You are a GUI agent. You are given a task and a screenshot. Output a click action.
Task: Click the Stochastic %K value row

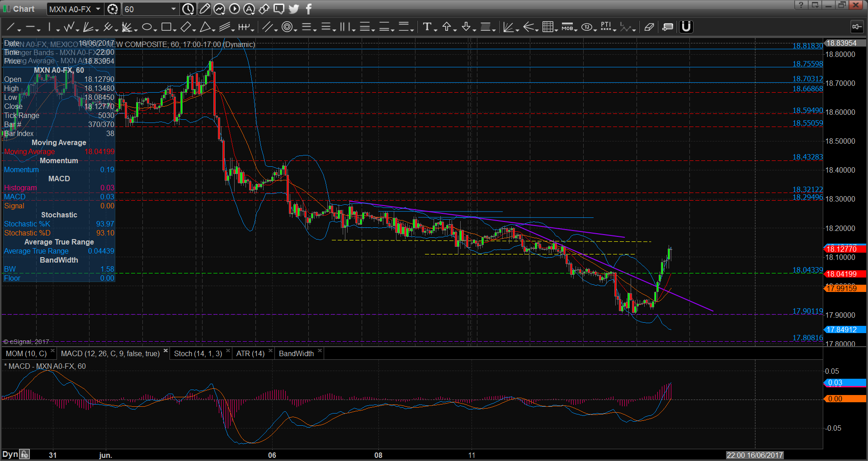tap(59, 224)
